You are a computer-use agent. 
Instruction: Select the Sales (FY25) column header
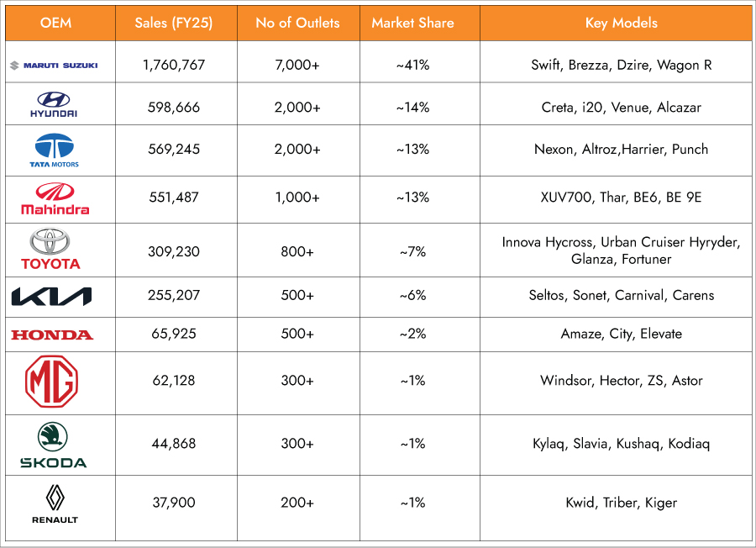coord(174,23)
